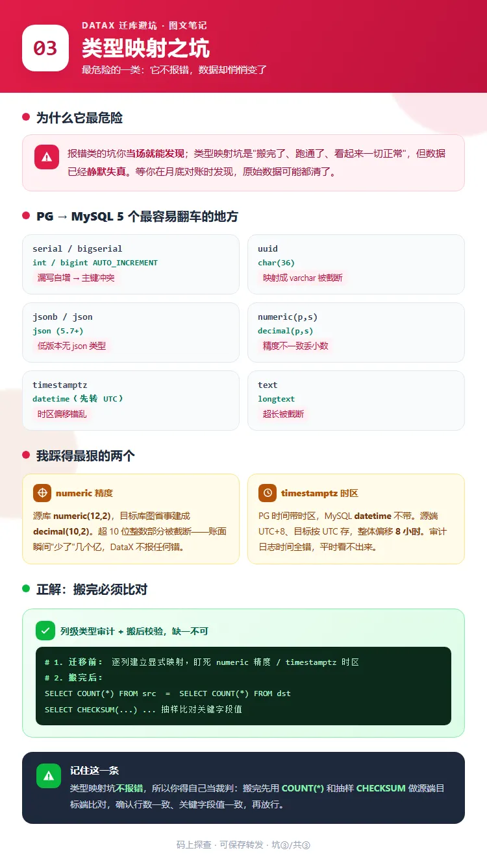Click the datetime（先转 UTC）text
The width and height of the screenshot is (487, 868).
tap(78, 399)
